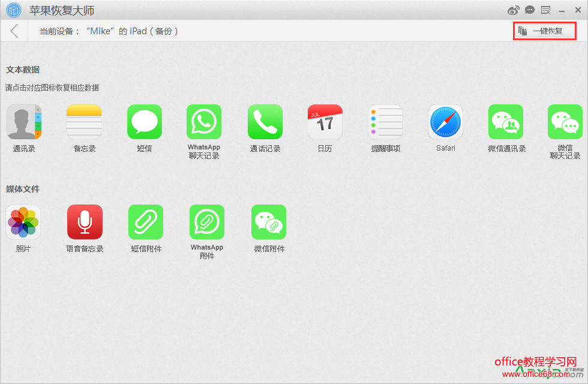Viewport: 588px width, 384px height.
Task: Open the 通讯录 contacts icon
Action: pyautogui.click(x=24, y=122)
